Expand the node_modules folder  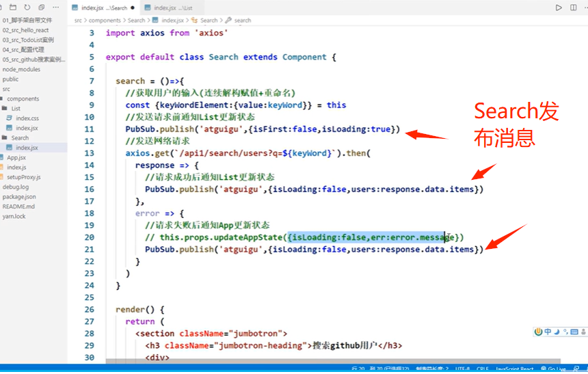[21, 69]
